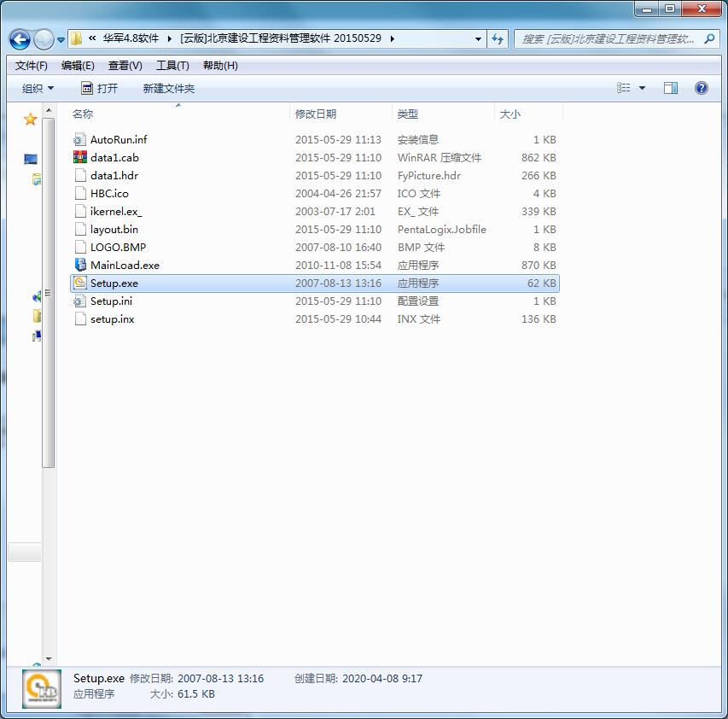728x719 pixels.
Task: Open the 帮助(H) menu
Action: [220, 66]
